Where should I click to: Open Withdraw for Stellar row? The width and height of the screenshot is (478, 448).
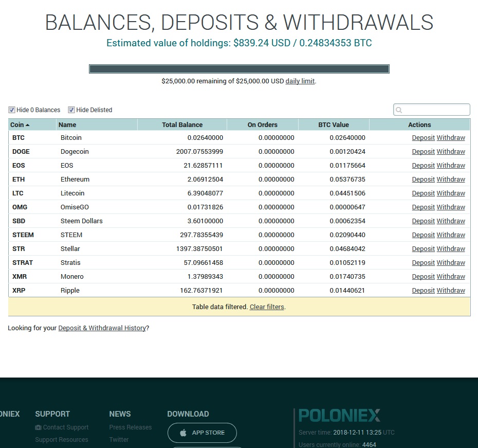pos(451,249)
